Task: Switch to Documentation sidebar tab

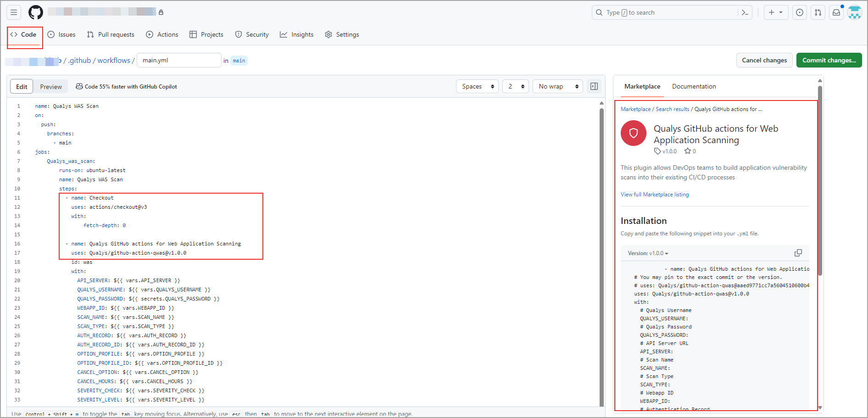Action: [694, 86]
